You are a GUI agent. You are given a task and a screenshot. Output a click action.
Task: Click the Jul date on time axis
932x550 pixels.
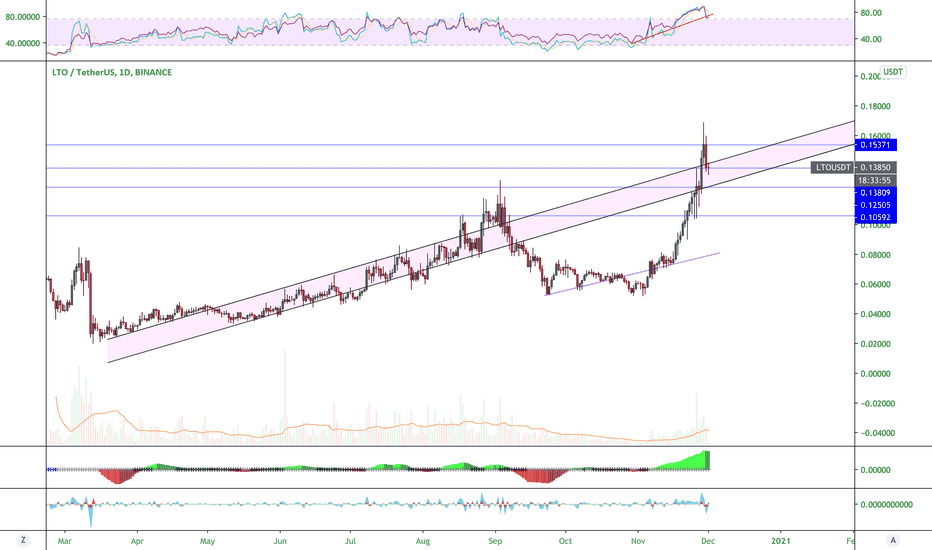[350, 541]
